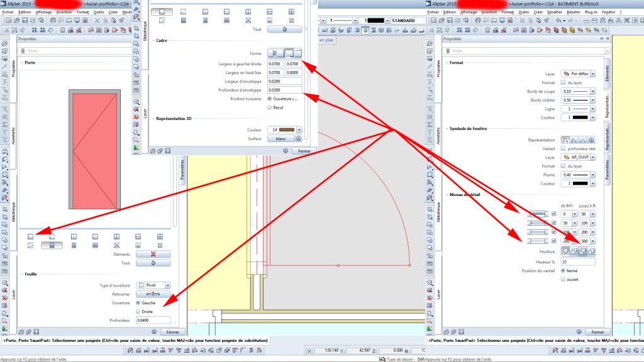
Task: Cut with scissors in the BATIMENT BUREAUX toolbar
Action: (x=522, y=20)
